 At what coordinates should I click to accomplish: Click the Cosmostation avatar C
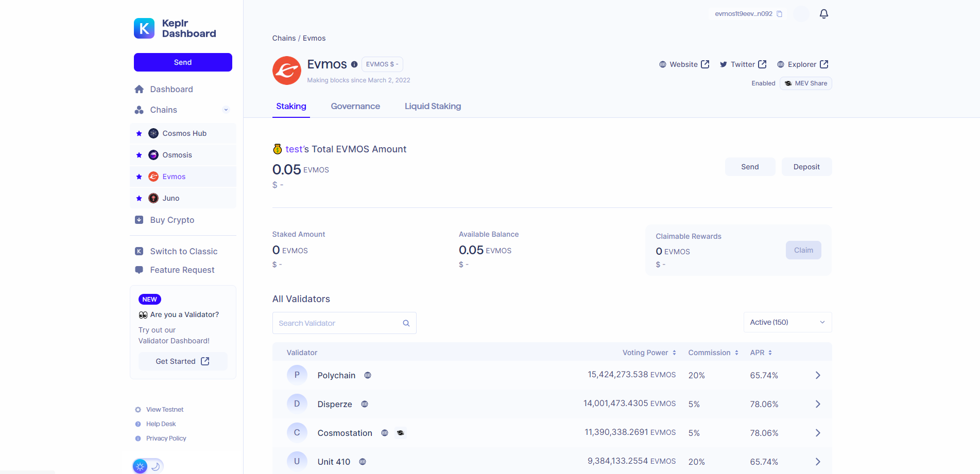coord(297,433)
